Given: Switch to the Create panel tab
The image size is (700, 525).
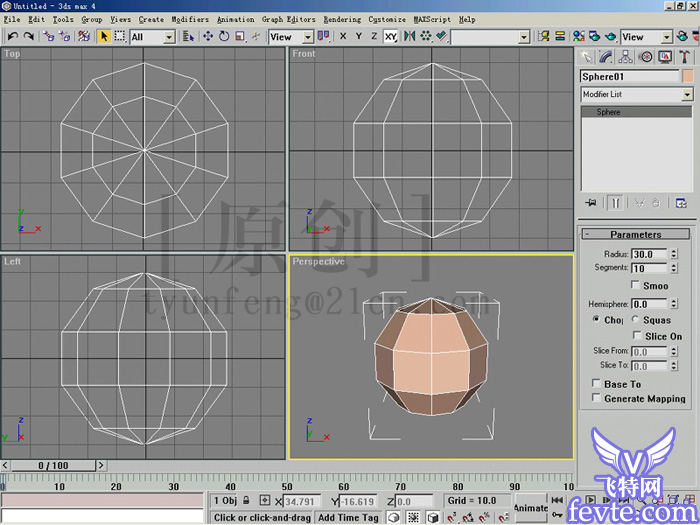Looking at the screenshot, I should [x=586, y=57].
